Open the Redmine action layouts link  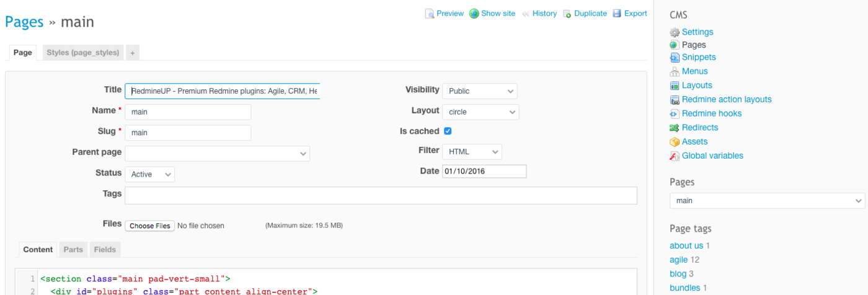click(727, 100)
